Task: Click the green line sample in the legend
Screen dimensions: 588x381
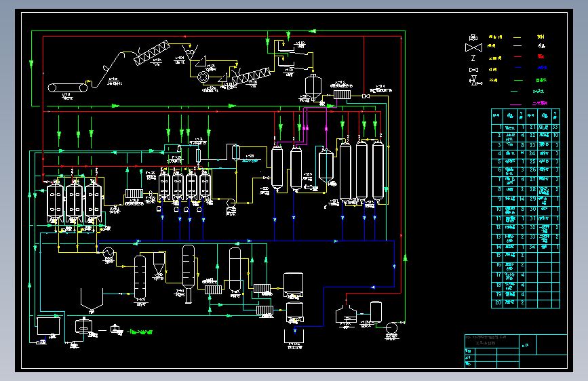Action: [x=518, y=80]
